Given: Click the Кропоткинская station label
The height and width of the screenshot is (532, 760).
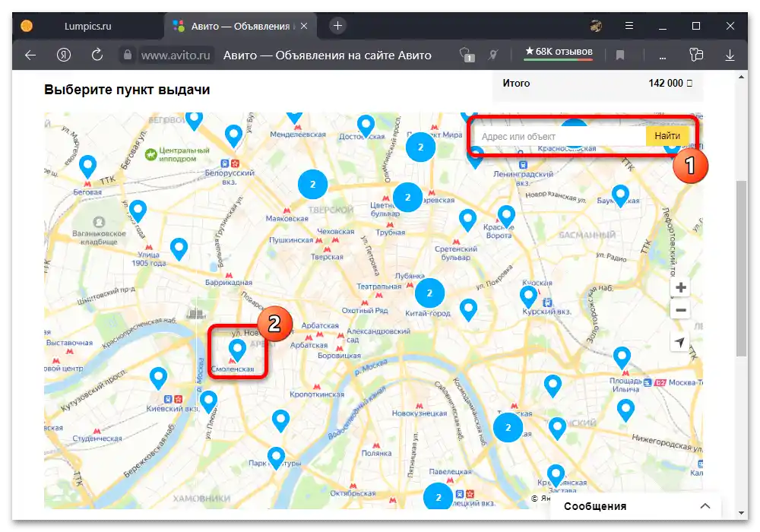Looking at the screenshot, I should tap(317, 394).
